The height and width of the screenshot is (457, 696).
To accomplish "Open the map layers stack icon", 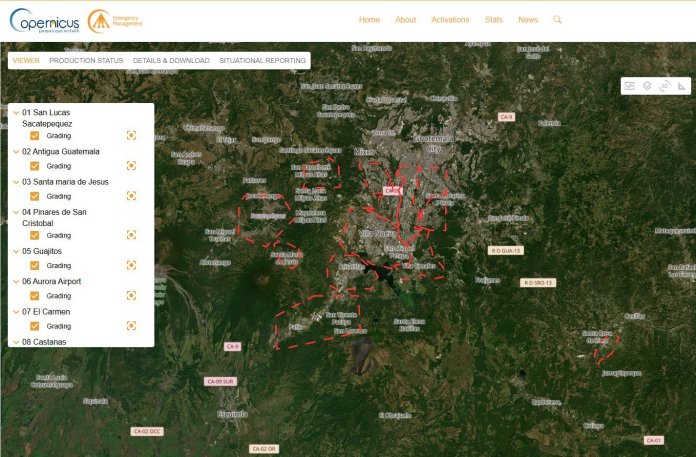I will pyautogui.click(x=647, y=86).
